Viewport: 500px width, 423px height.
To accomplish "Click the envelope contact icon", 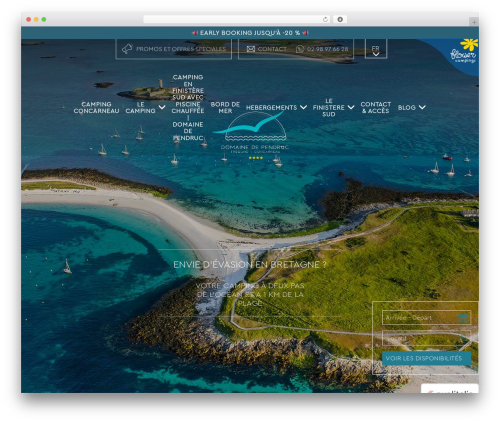I will (x=251, y=49).
